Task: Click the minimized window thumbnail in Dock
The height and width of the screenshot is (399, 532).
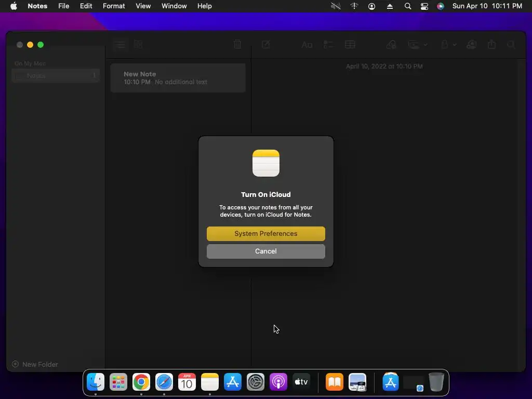Action: (413, 383)
